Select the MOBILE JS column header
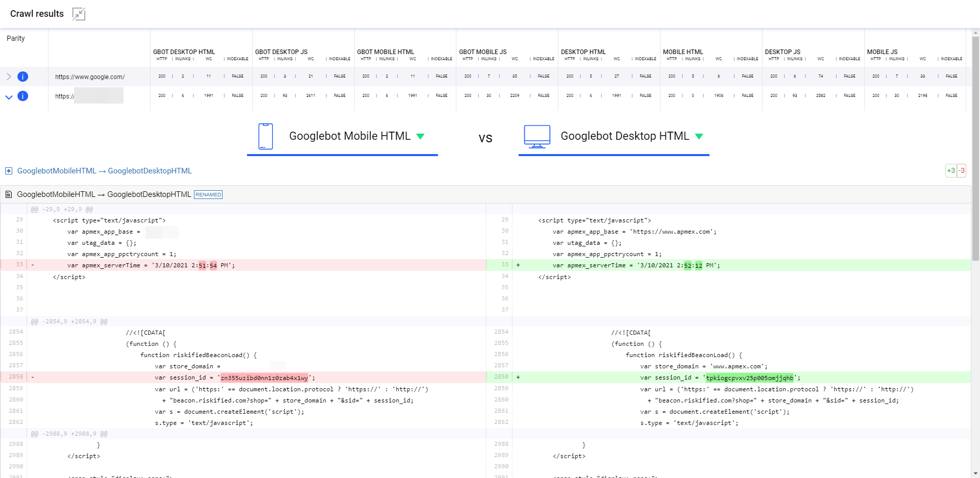This screenshot has height=478, width=980. coord(882,52)
